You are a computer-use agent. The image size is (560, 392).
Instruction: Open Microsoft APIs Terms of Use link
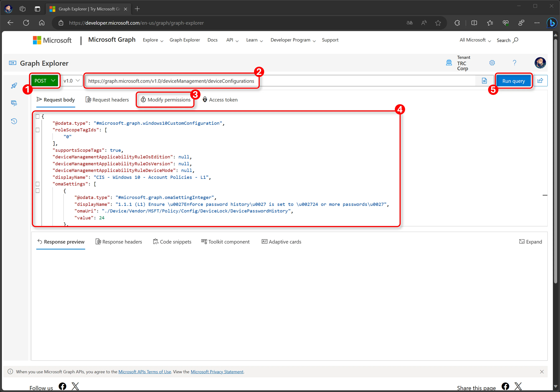click(x=145, y=372)
